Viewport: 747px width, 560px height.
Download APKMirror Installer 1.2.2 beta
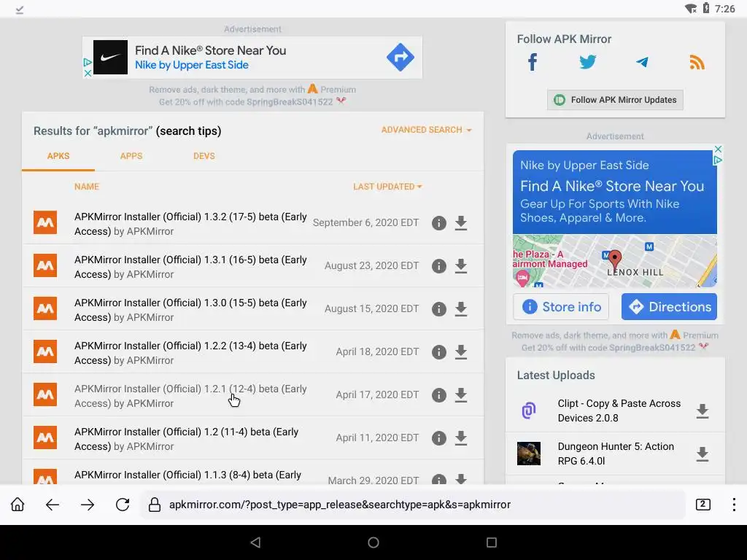pyautogui.click(x=461, y=352)
